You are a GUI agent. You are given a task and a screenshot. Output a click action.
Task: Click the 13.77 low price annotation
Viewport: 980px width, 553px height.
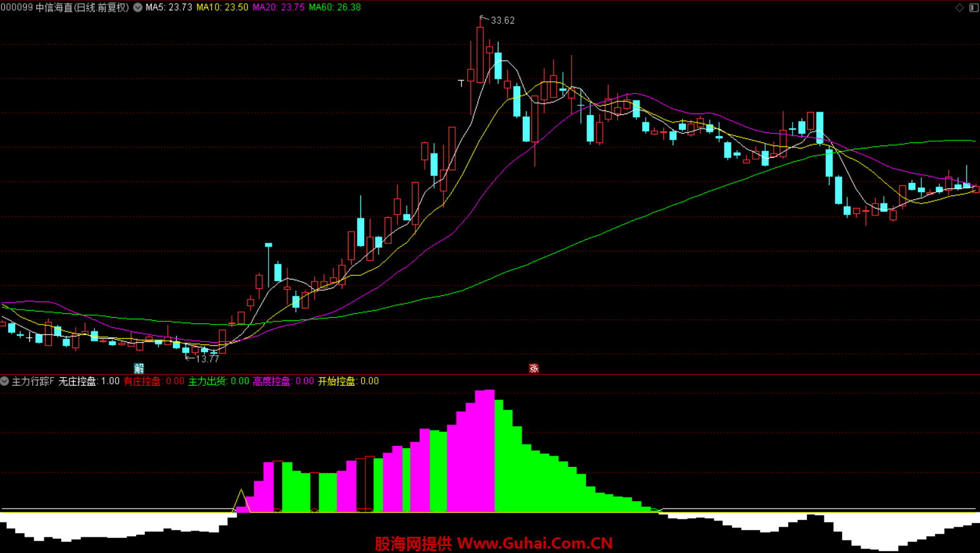click(x=207, y=359)
